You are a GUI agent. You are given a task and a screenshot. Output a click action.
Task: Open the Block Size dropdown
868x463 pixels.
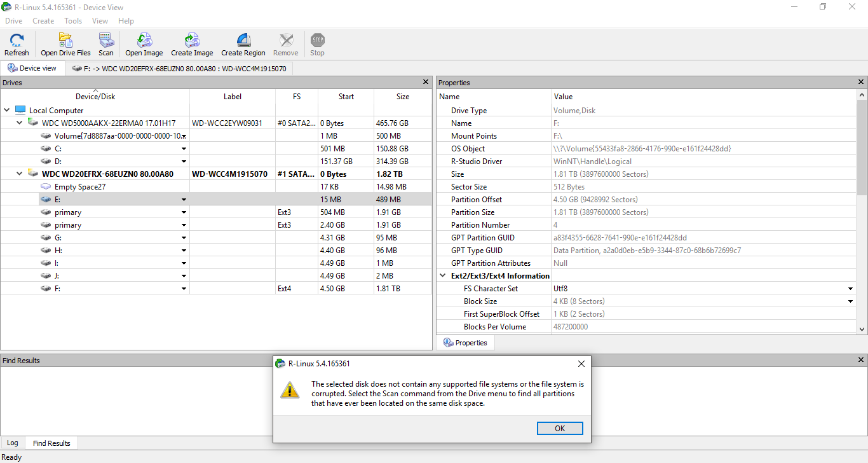coord(851,301)
